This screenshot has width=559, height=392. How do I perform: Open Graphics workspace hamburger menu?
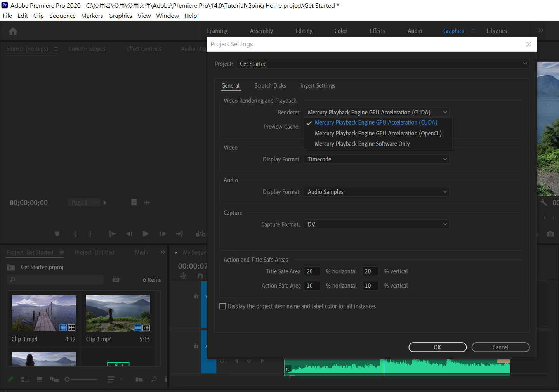pyautogui.click(x=473, y=31)
